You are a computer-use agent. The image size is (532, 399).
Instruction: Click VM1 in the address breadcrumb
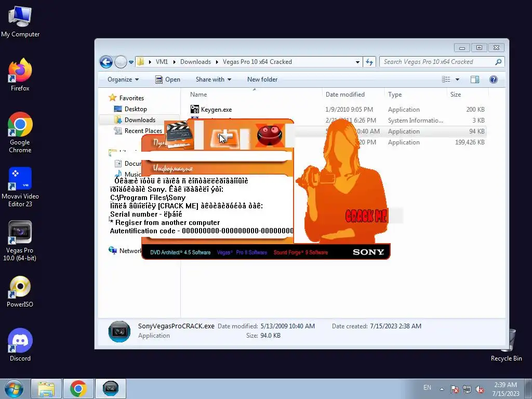pyautogui.click(x=162, y=62)
